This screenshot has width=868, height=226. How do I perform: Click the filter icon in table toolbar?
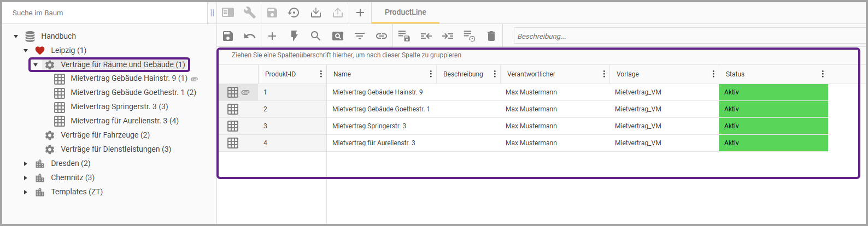tap(359, 36)
